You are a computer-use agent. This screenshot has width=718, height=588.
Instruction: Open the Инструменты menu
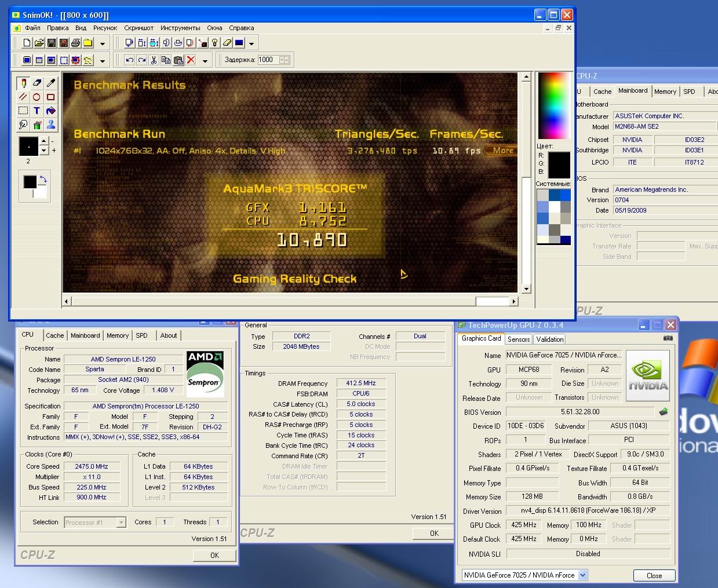180,28
